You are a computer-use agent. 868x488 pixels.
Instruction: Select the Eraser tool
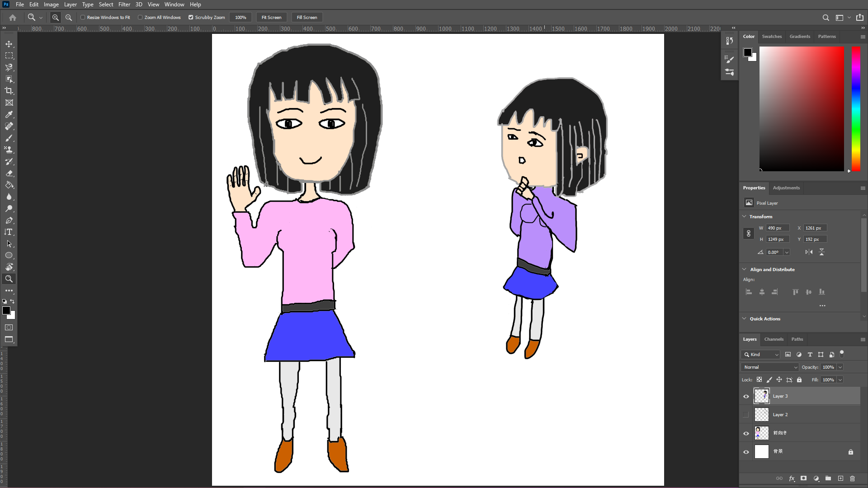[x=9, y=173]
